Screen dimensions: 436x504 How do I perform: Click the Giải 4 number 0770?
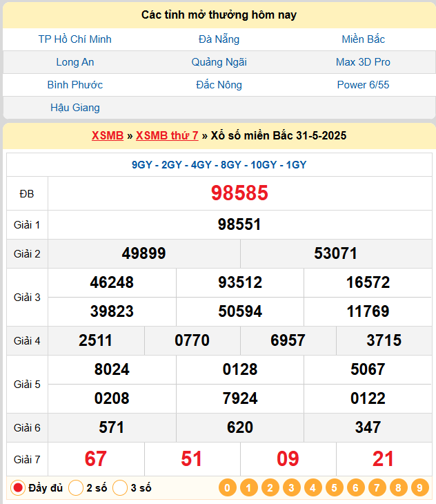pos(192,340)
